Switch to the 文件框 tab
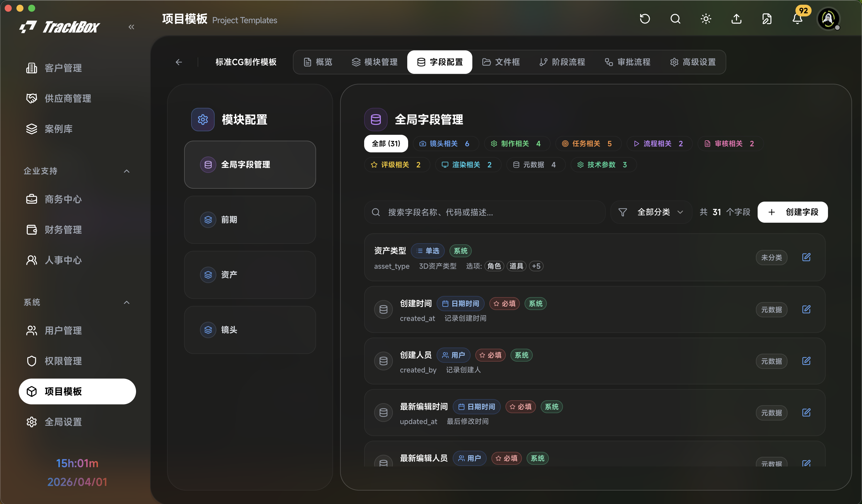Screen dimensions: 862x504 (501, 62)
